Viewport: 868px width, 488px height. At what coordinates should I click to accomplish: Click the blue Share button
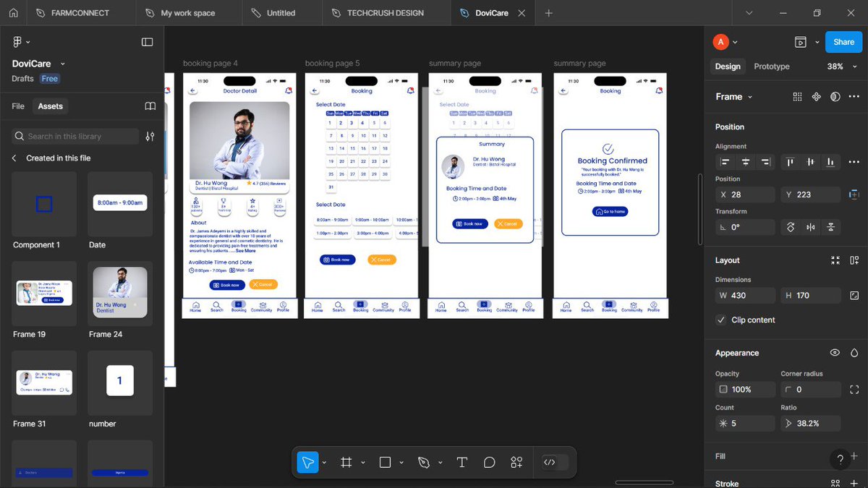click(x=843, y=42)
